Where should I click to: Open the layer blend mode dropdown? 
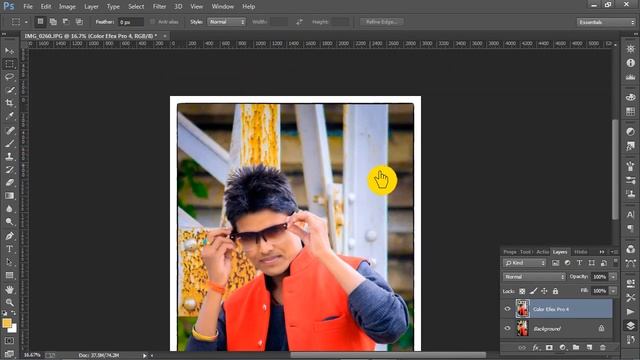click(x=534, y=277)
